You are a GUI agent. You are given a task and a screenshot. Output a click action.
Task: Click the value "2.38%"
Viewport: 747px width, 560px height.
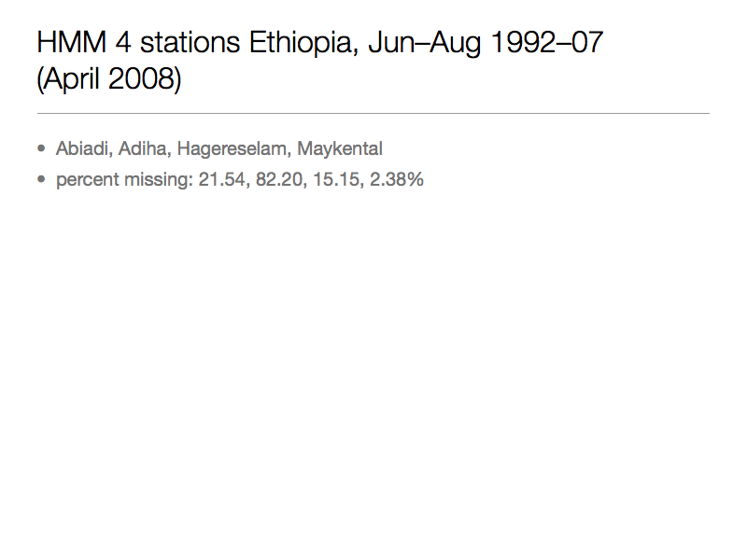(397, 179)
